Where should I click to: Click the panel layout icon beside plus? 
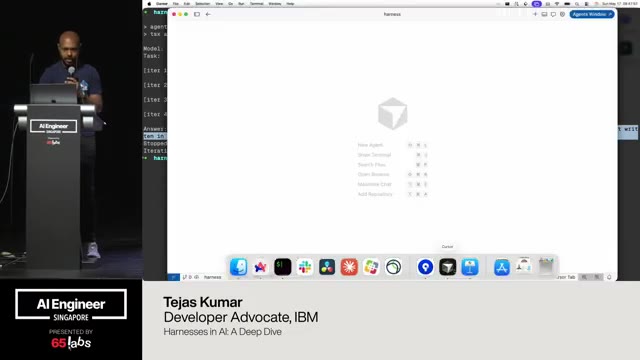coord(544,14)
